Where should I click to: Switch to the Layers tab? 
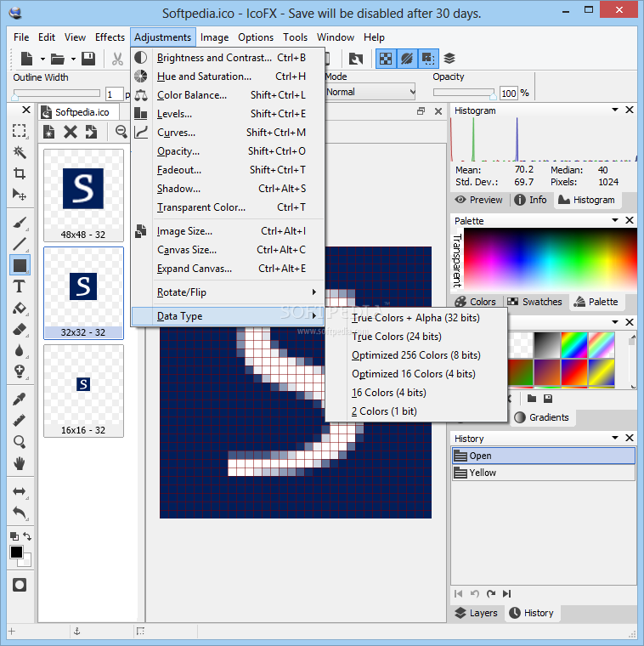(x=476, y=613)
